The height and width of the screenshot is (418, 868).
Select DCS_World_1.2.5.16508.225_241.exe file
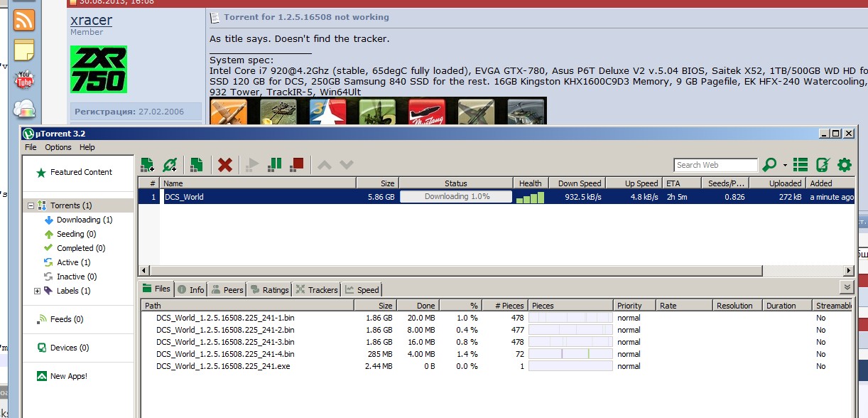223,366
